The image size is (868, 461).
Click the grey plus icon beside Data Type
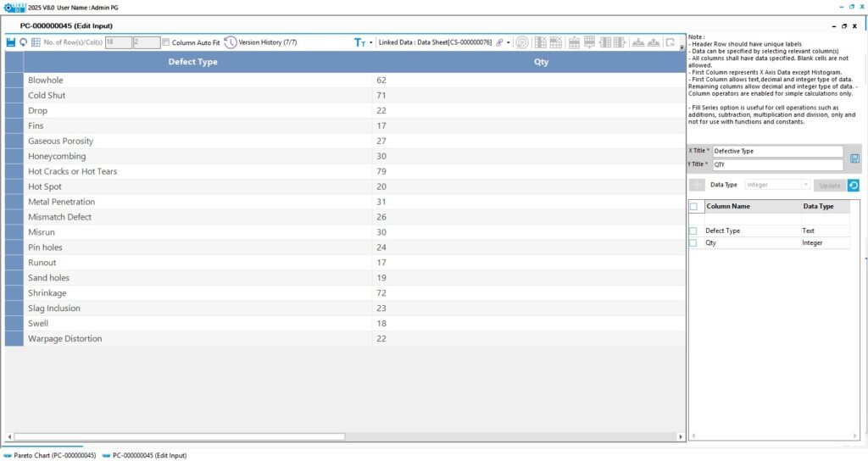(x=697, y=185)
